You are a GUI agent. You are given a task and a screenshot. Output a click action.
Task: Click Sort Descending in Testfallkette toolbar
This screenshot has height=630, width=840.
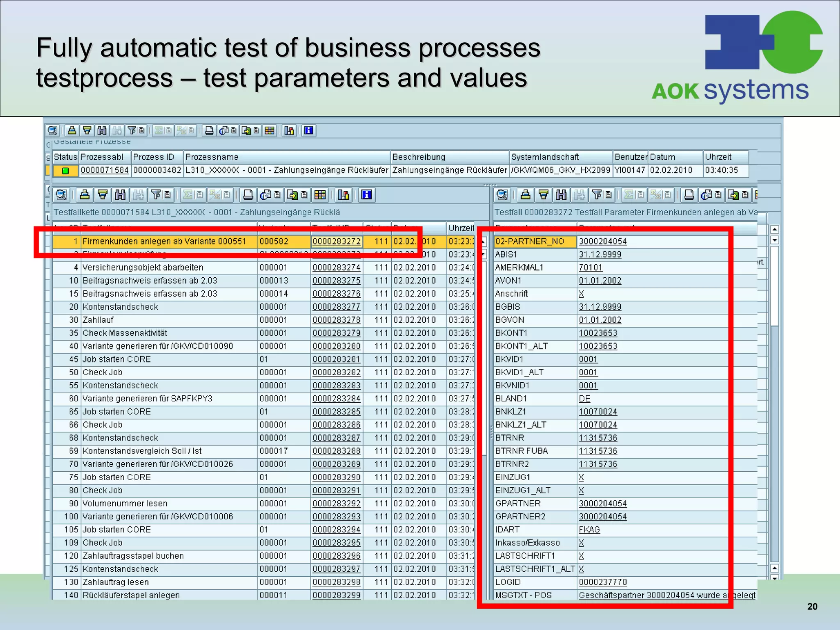tap(103, 194)
